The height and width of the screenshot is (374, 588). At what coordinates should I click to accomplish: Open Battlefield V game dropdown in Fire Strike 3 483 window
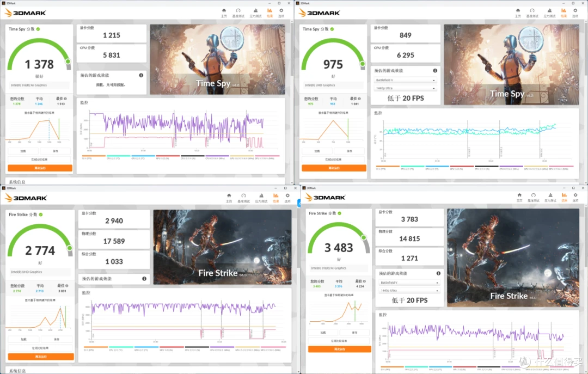pyautogui.click(x=409, y=283)
